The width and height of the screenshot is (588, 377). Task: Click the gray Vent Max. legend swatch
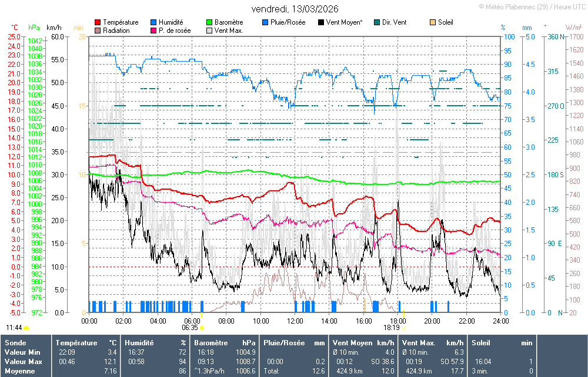click(209, 31)
